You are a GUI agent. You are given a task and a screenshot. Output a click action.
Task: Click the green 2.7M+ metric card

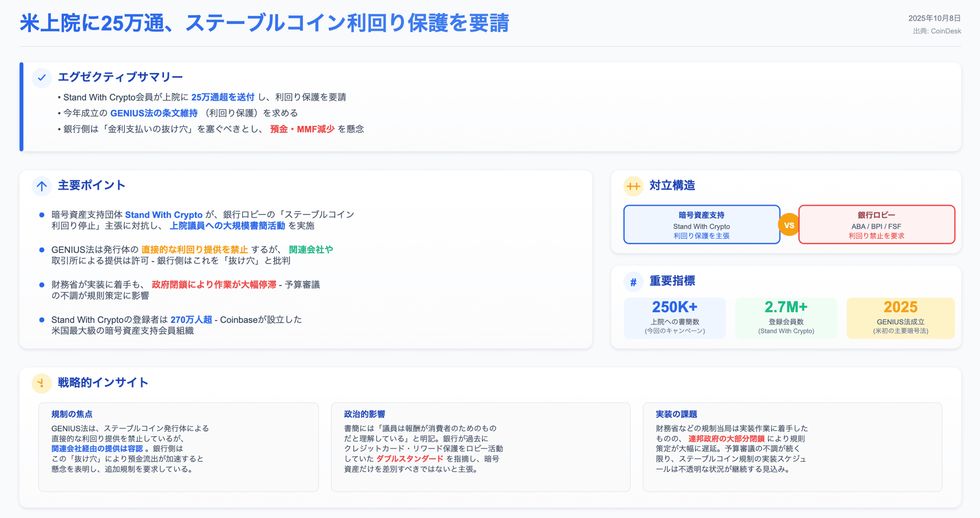click(x=786, y=318)
